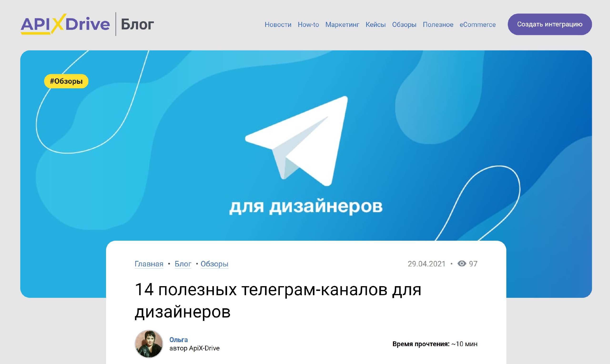This screenshot has width=610, height=364.
Task: Follow the Блог breadcrumb link
Action: click(183, 264)
